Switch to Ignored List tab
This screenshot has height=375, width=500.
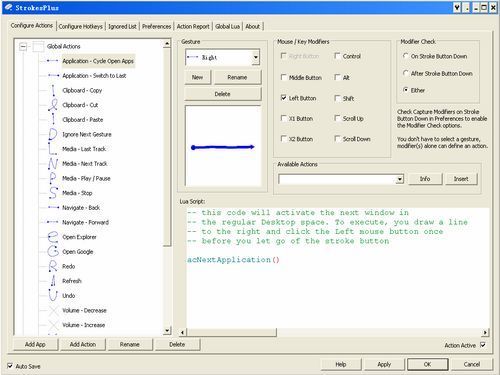click(x=122, y=26)
